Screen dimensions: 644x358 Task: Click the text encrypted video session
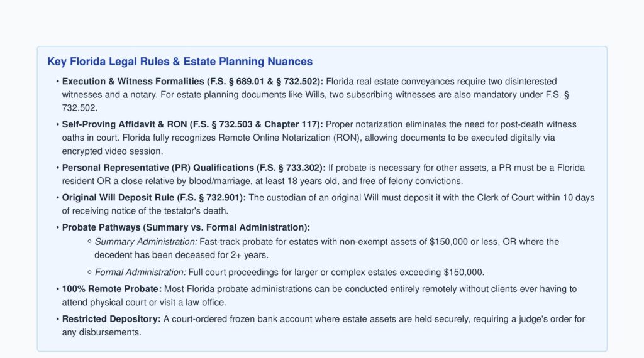pos(111,151)
